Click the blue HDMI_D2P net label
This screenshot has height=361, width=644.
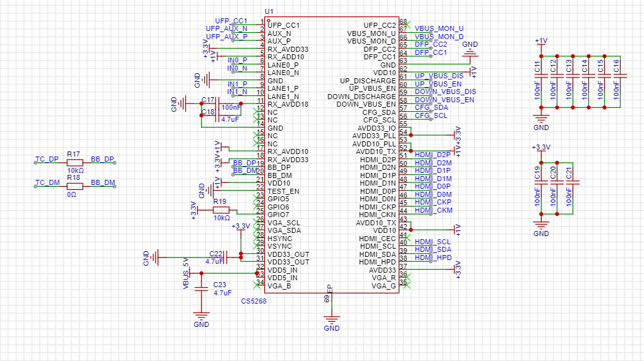point(432,155)
